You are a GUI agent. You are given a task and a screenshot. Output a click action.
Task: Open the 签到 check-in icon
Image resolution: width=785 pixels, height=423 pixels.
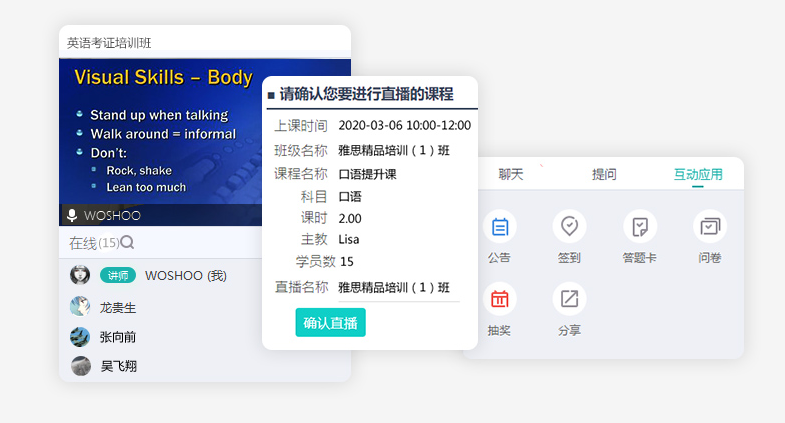click(x=569, y=227)
